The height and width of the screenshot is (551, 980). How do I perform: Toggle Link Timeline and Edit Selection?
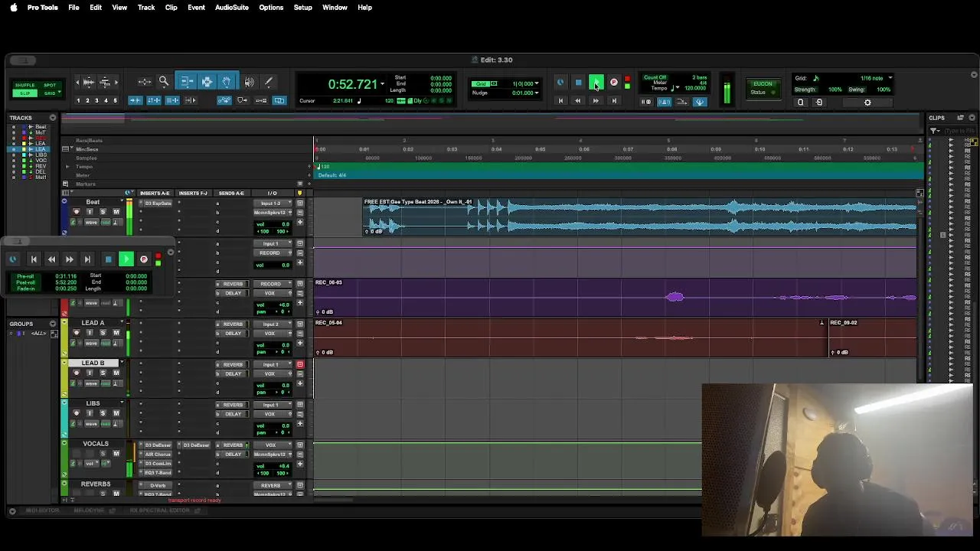coord(154,100)
